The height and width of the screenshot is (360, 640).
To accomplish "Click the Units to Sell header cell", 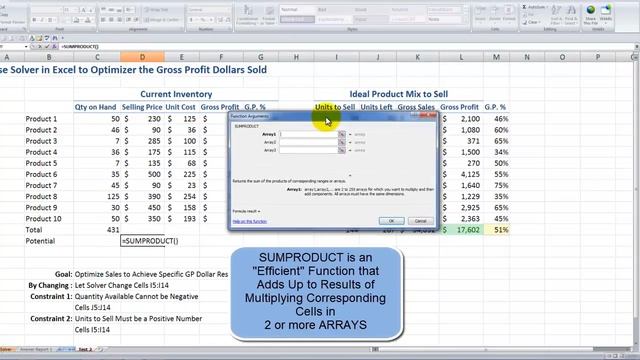I will coord(335,107).
